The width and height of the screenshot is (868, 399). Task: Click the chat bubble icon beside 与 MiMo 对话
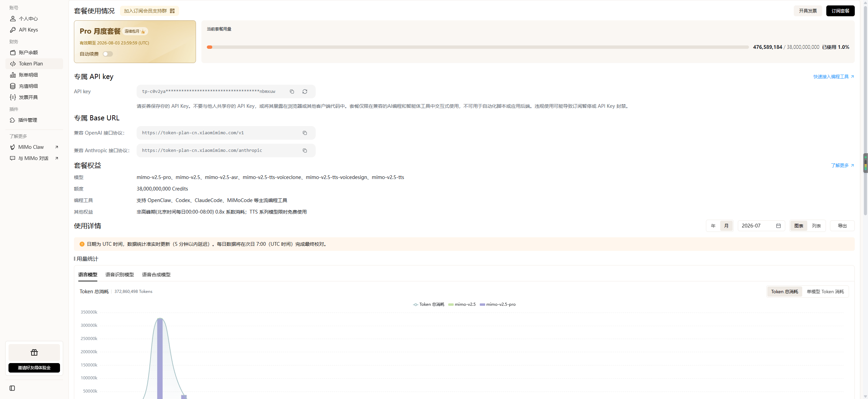(13, 158)
